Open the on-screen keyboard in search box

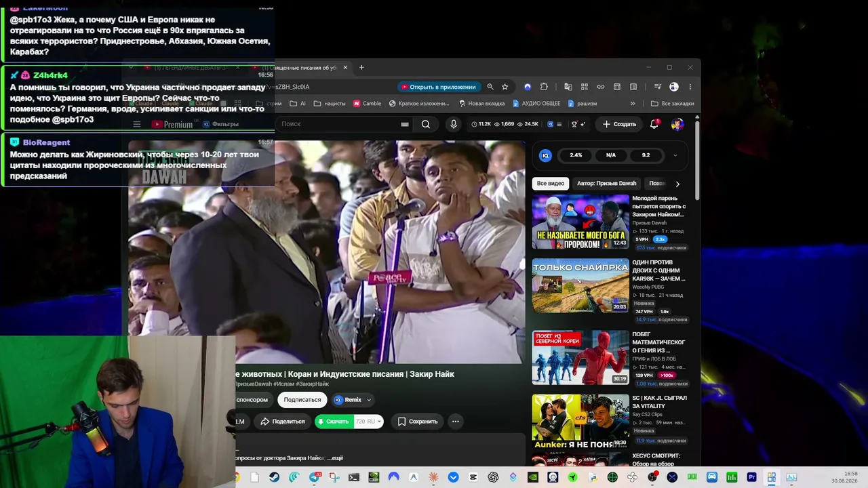(x=405, y=124)
